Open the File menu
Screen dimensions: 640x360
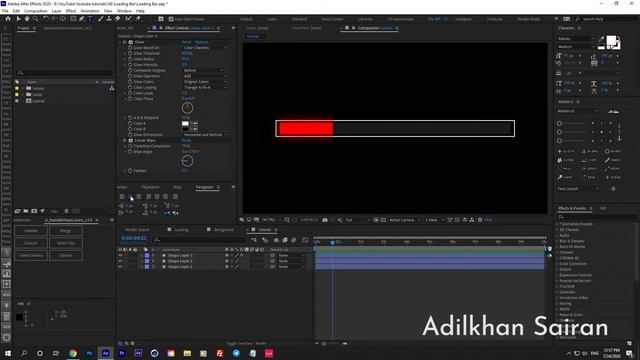(5, 11)
